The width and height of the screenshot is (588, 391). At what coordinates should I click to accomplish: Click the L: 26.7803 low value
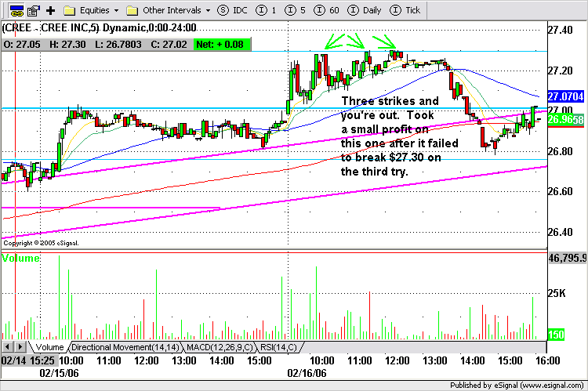pos(118,44)
